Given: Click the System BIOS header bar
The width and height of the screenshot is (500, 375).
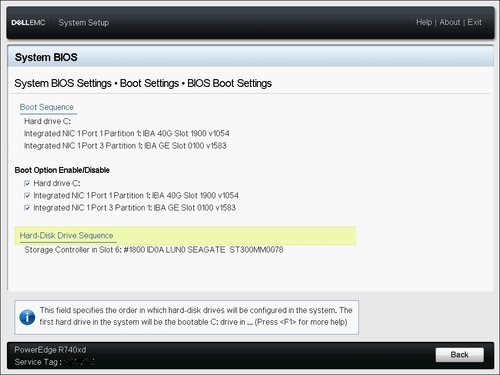Looking at the screenshot, I should tap(251, 57).
